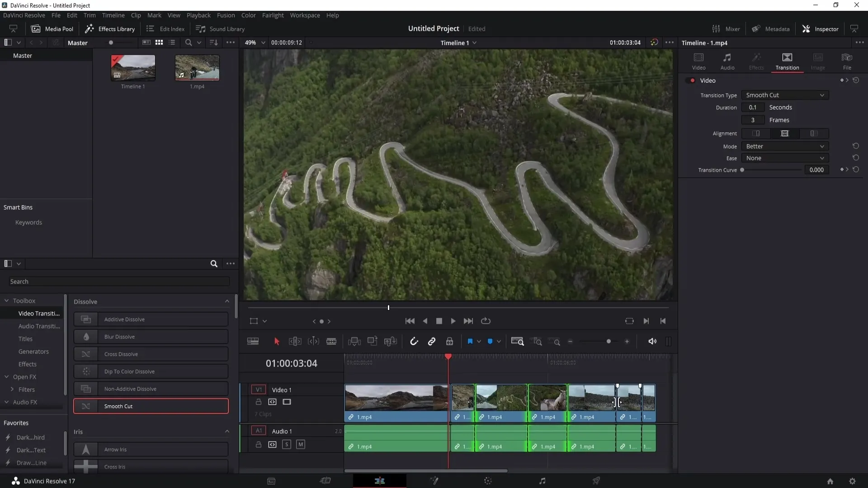The width and height of the screenshot is (868, 488).
Task: Select the Audio Mixer panel icon
Action: click(x=715, y=28)
